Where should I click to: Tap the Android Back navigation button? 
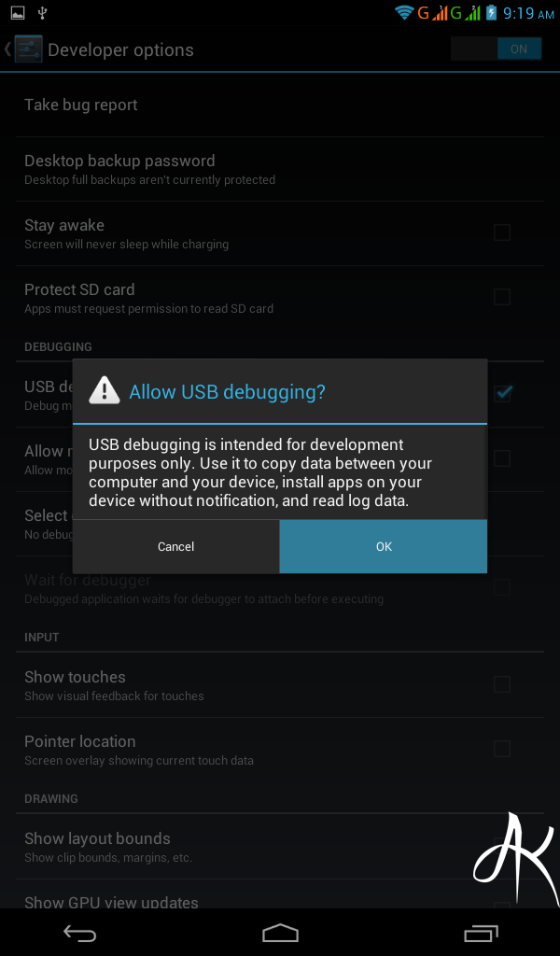80,933
